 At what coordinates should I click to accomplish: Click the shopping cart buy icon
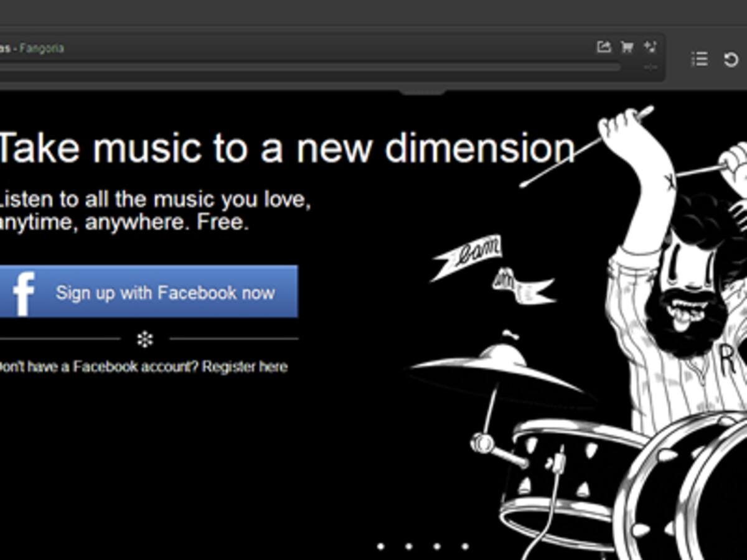(x=627, y=47)
